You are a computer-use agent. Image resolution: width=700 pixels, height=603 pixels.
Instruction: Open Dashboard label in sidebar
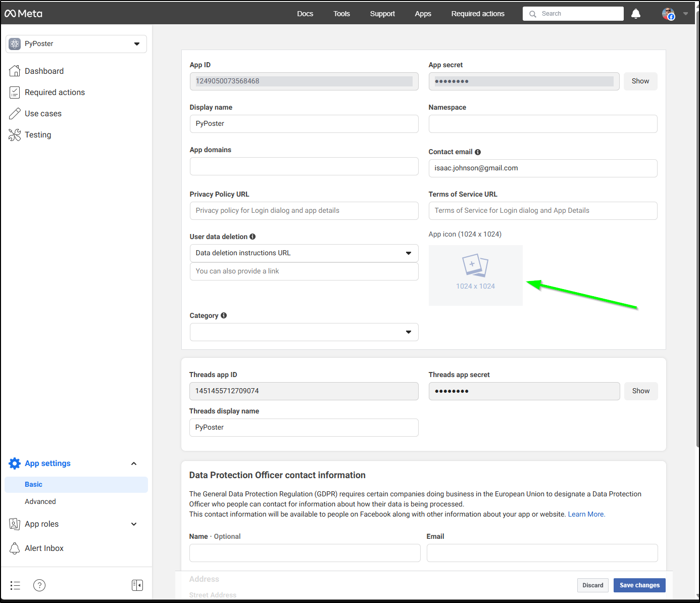pyautogui.click(x=44, y=71)
